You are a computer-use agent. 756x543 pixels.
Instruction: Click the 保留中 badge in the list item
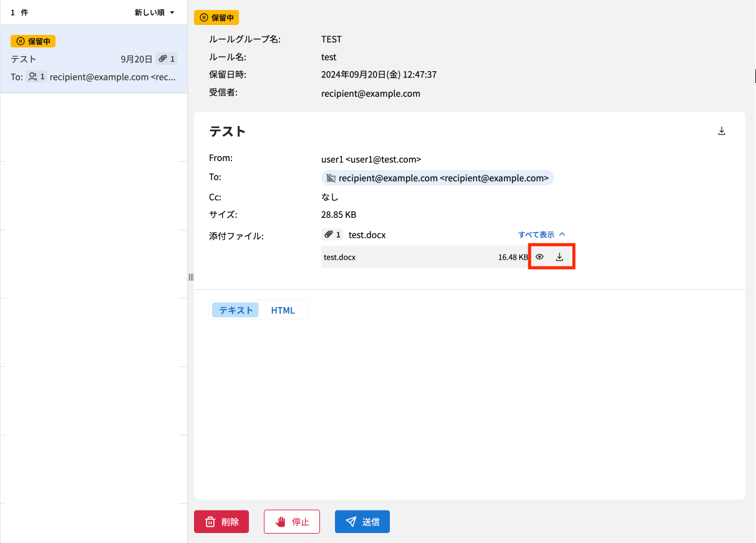tap(33, 41)
